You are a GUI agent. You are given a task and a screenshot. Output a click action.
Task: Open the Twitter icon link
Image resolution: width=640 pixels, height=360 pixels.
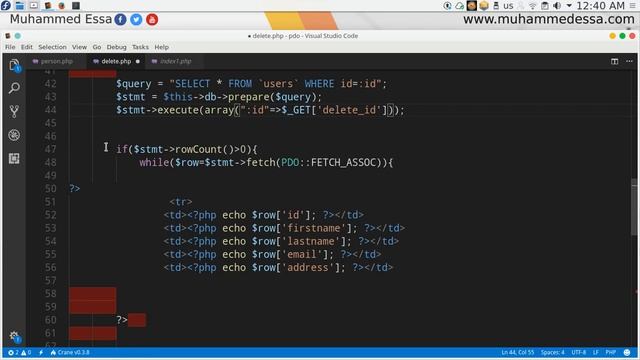click(136, 19)
